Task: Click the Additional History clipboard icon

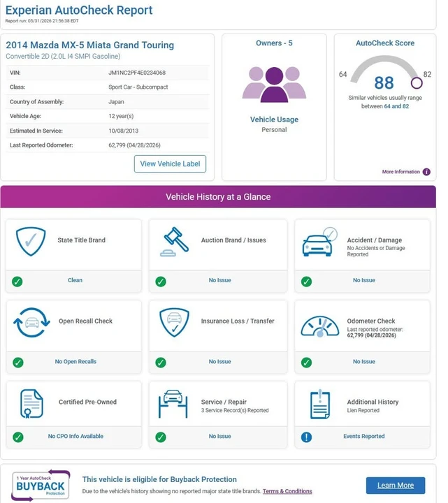Action: click(x=320, y=404)
